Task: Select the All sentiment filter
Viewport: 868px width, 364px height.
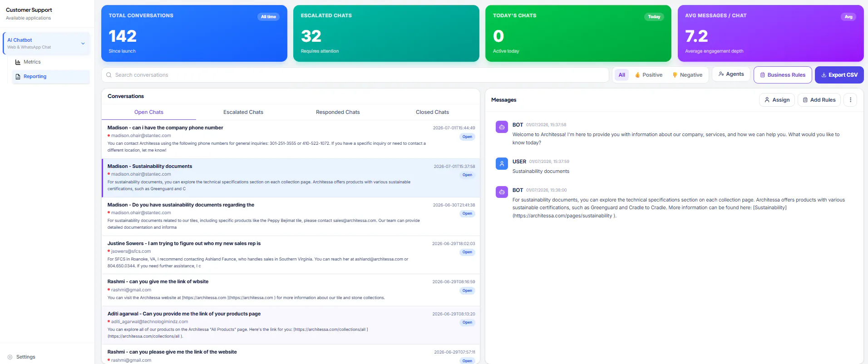Action: coord(622,75)
